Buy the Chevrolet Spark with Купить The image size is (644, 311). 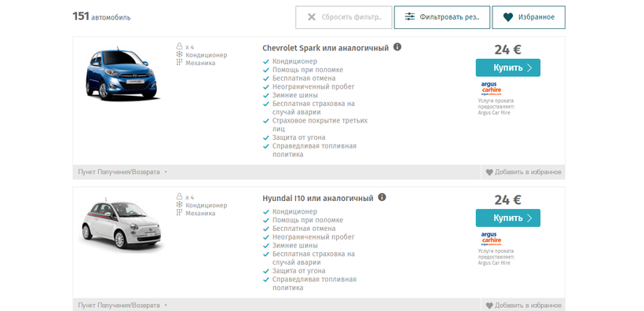coord(508,68)
